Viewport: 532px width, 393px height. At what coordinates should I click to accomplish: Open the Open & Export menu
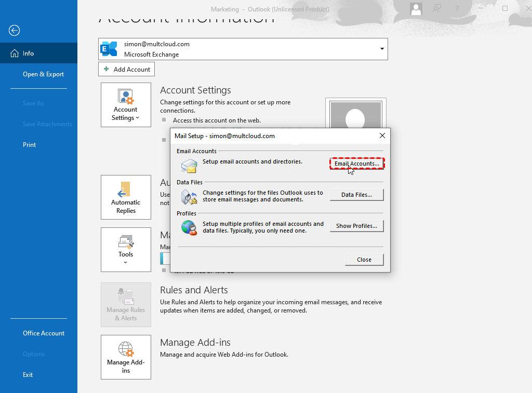[43, 74]
